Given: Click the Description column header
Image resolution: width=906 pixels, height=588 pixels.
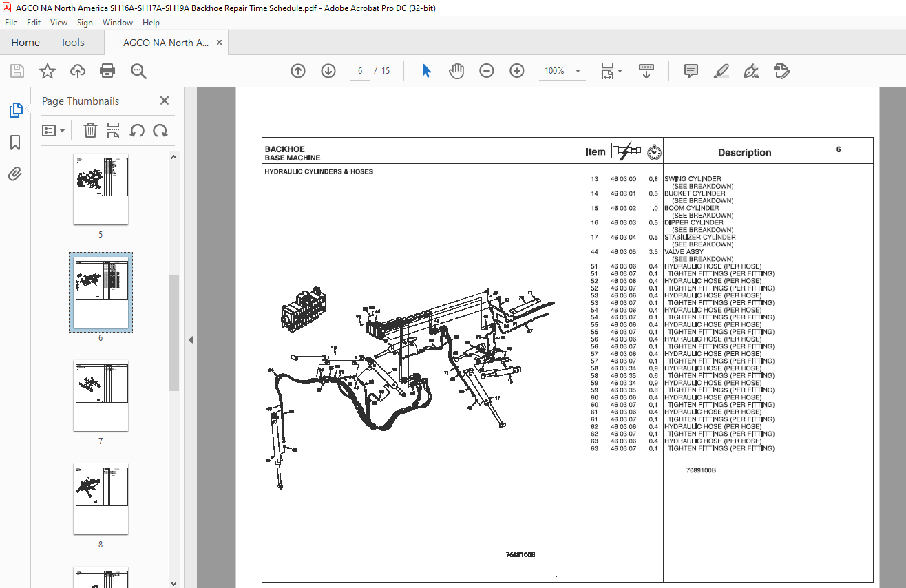Looking at the screenshot, I should [x=744, y=153].
